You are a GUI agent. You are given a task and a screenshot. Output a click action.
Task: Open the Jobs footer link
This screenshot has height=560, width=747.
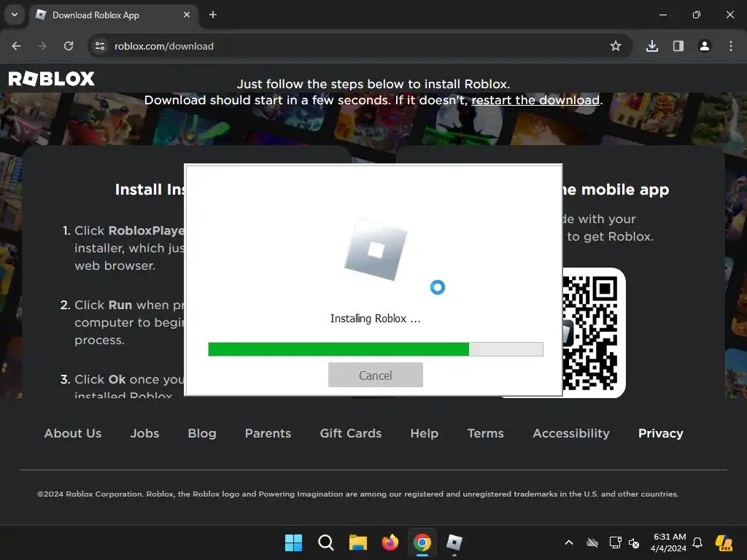click(145, 433)
